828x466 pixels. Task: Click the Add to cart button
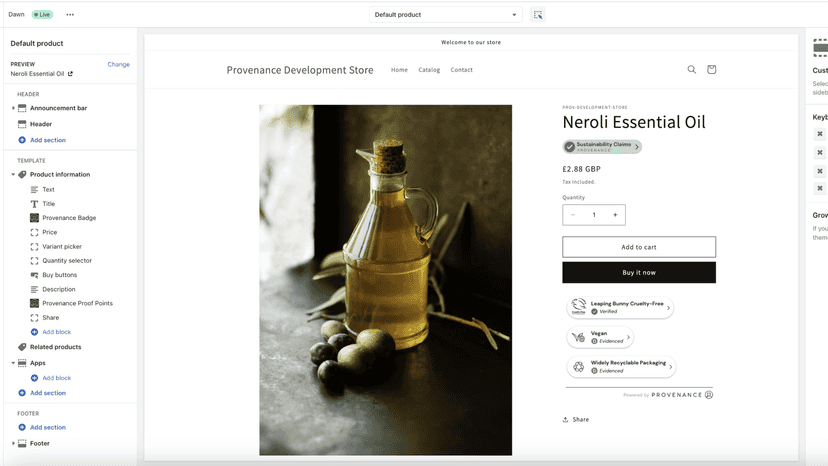coord(639,247)
